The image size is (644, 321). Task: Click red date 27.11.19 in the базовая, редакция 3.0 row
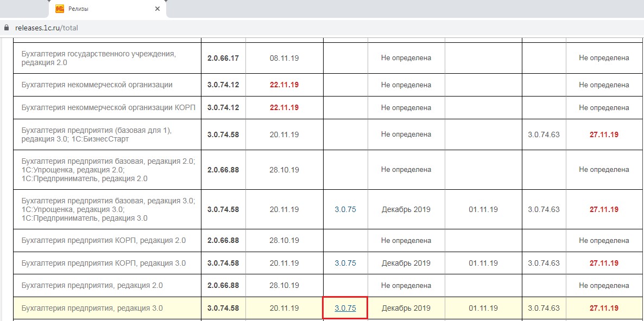604,209
